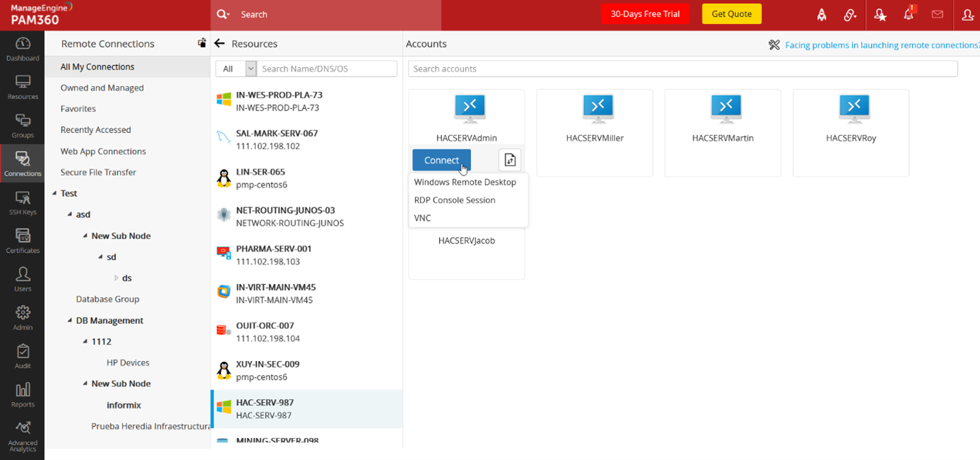This screenshot has width=980, height=460.
Task: Select Windows Remote Desktop from menu
Action: coord(465,182)
